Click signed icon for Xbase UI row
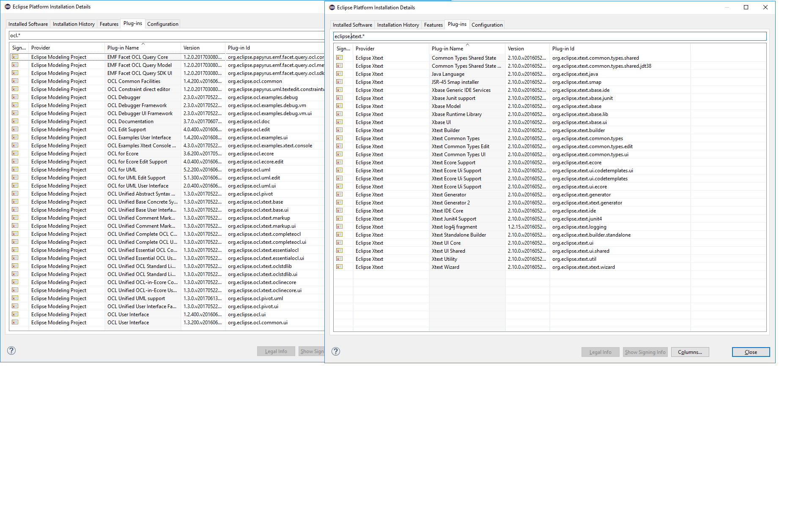This screenshot has height=508, width=812. [x=339, y=122]
